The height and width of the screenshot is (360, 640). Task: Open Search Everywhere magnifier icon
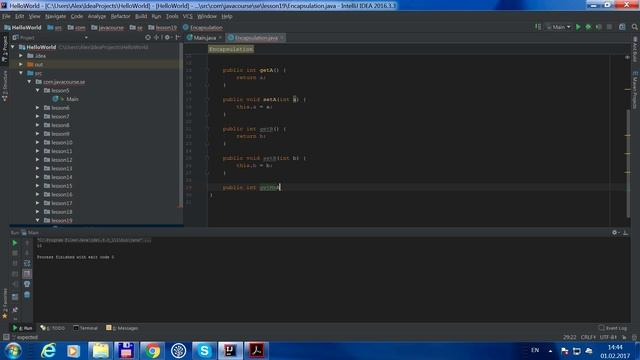click(x=635, y=27)
